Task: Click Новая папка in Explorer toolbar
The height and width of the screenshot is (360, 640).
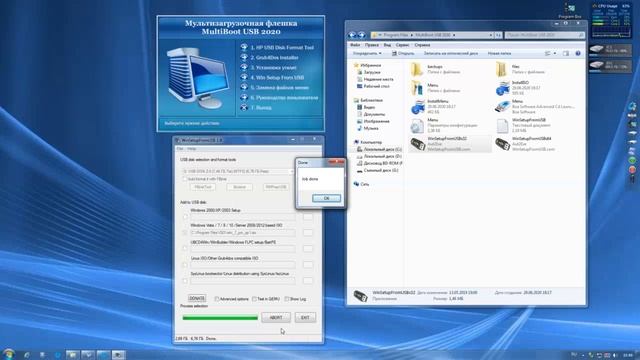Action: pos(499,53)
